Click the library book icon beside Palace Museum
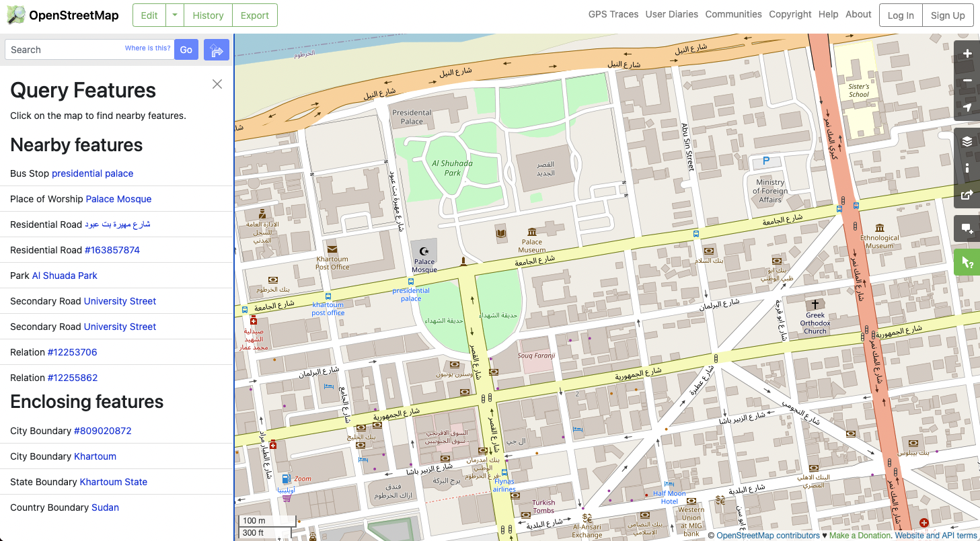This screenshot has height=541, width=980. click(500, 234)
